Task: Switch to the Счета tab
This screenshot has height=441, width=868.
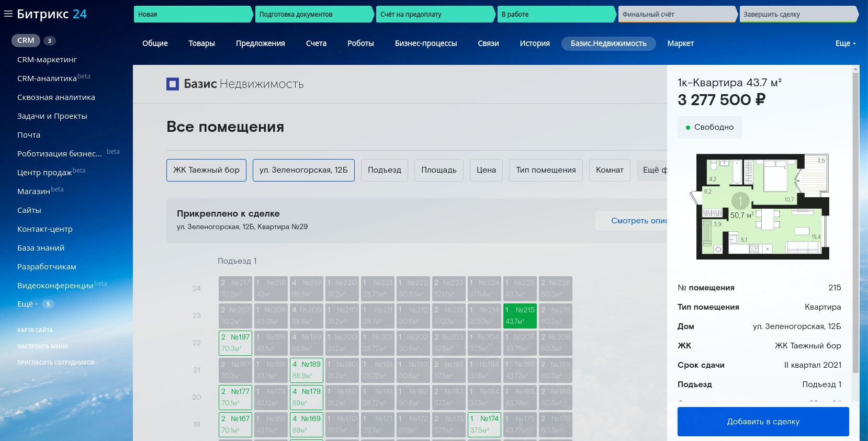Action: 317,43
